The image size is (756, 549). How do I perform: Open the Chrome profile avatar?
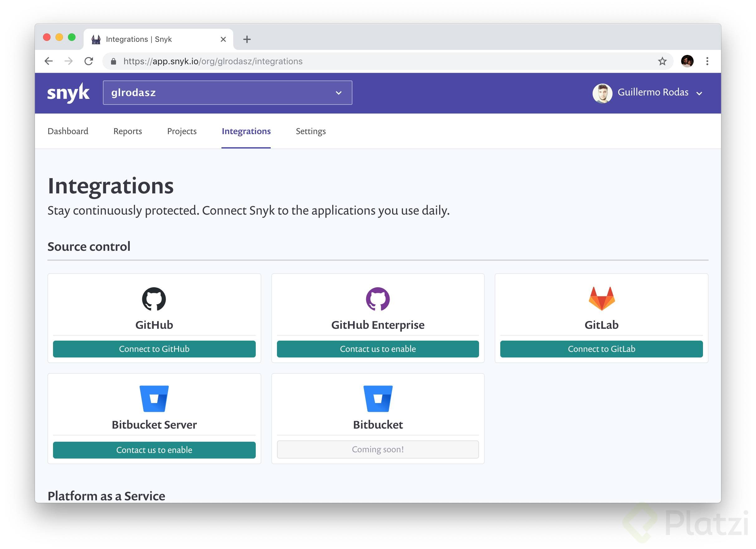click(687, 61)
